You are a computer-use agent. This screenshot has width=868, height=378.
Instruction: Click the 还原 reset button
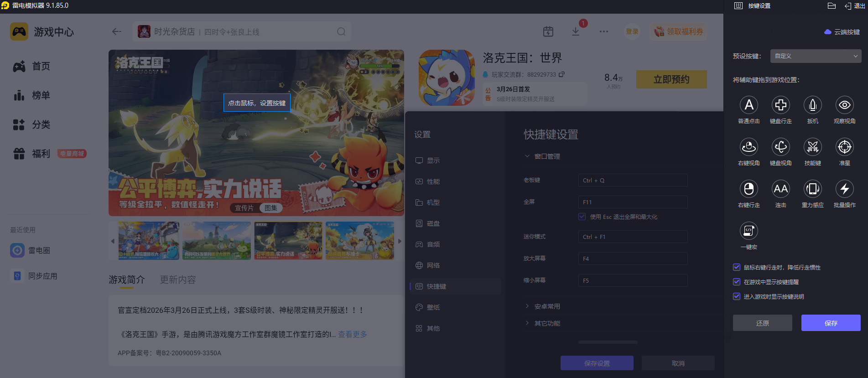(762, 323)
